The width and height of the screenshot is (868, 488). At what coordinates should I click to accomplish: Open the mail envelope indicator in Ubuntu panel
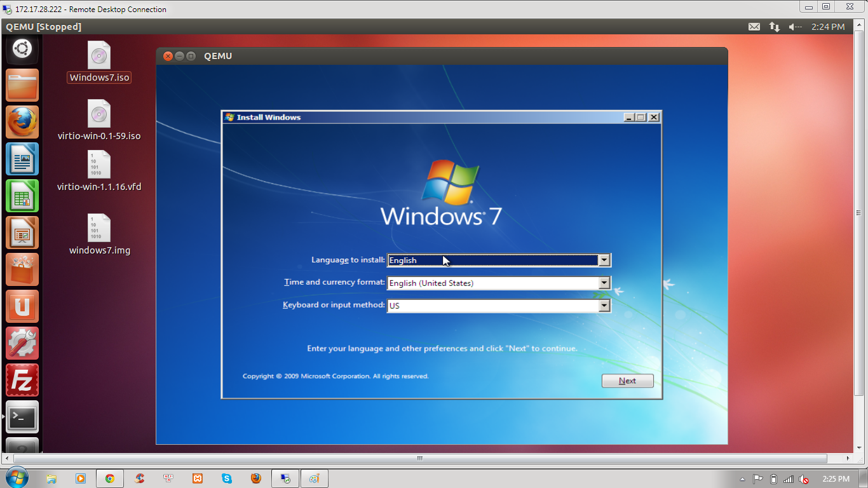(x=754, y=27)
